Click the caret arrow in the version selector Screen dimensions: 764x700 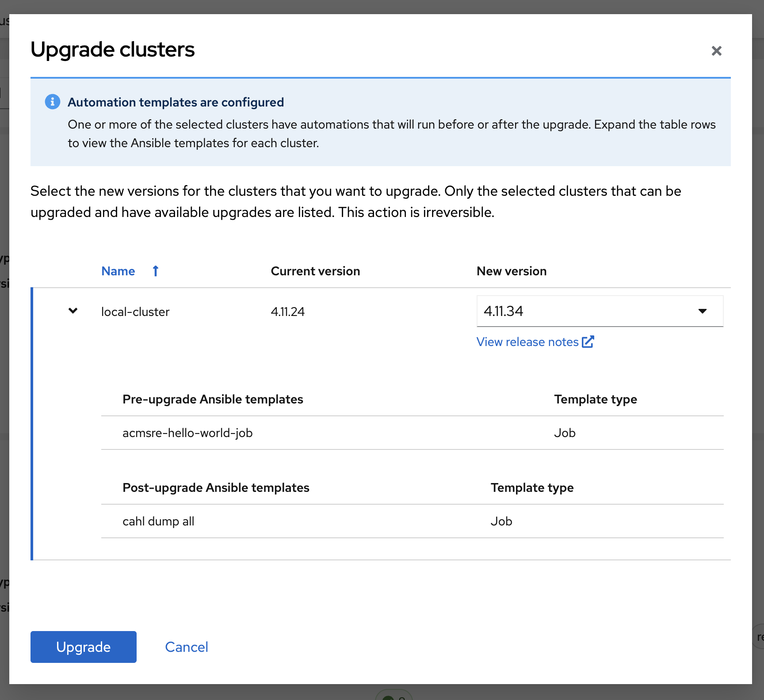[702, 311]
